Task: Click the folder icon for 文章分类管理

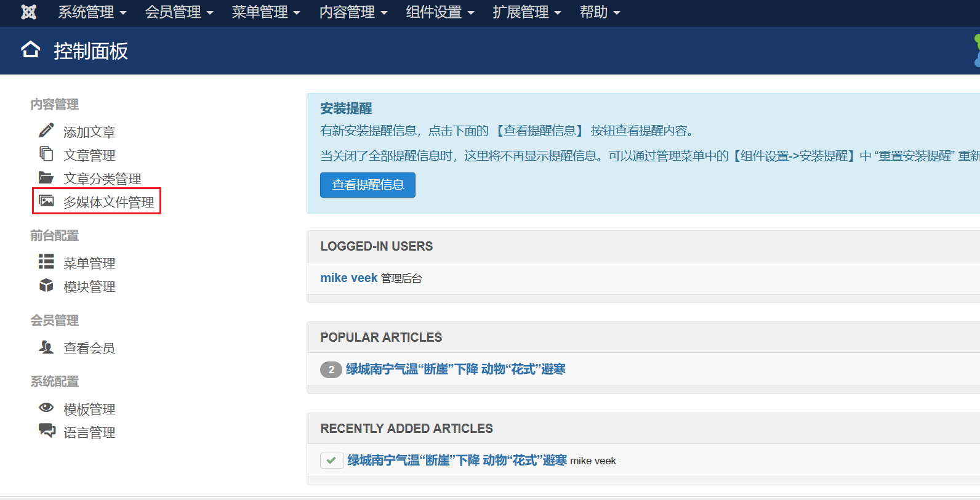Action: click(46, 178)
